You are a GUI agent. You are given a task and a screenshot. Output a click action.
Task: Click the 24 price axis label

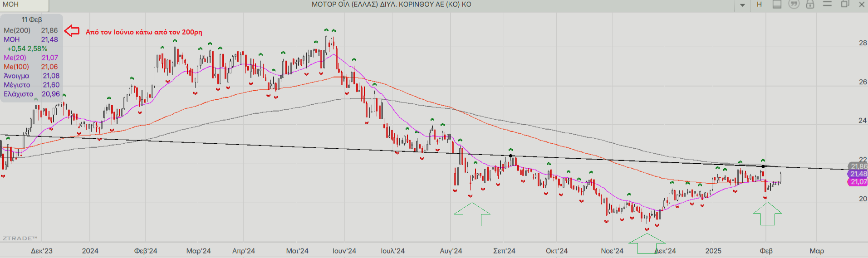(x=863, y=121)
